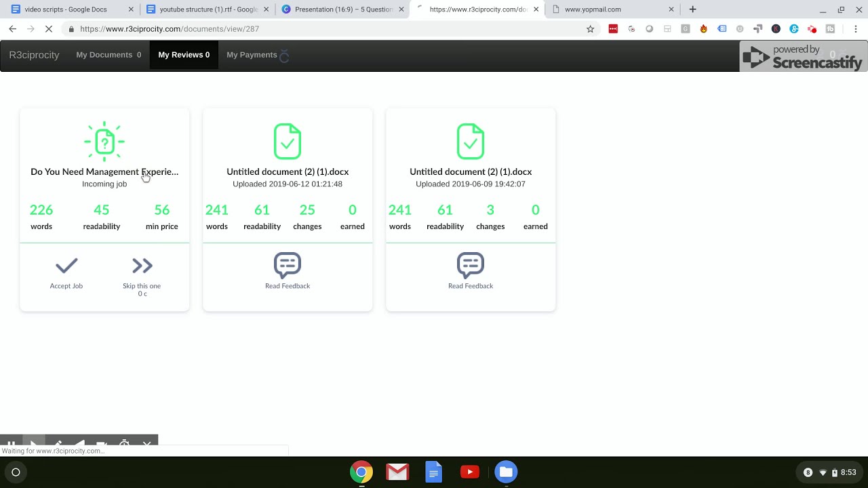
Task: Open a new browser tab
Action: coord(692,9)
